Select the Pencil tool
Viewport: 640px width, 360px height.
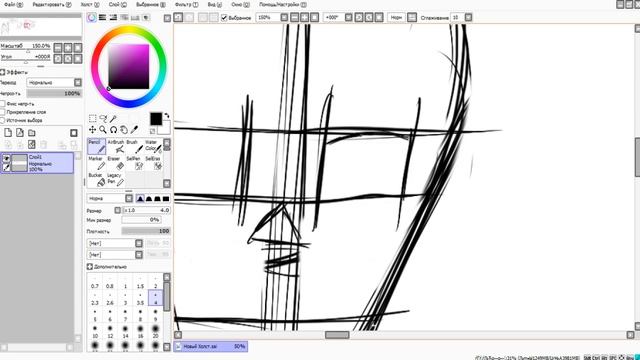click(x=97, y=147)
